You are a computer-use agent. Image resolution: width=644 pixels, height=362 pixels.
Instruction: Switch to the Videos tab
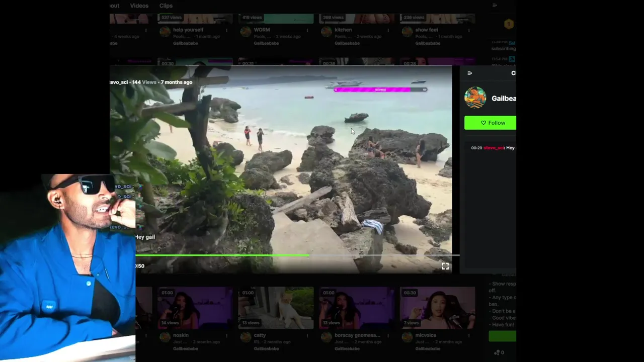coord(139,6)
